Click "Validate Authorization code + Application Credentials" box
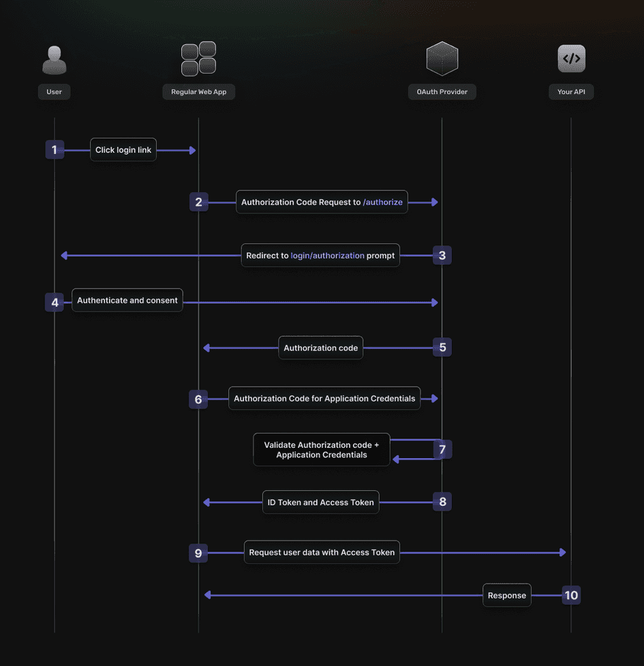The height and width of the screenshot is (666, 644). click(322, 450)
